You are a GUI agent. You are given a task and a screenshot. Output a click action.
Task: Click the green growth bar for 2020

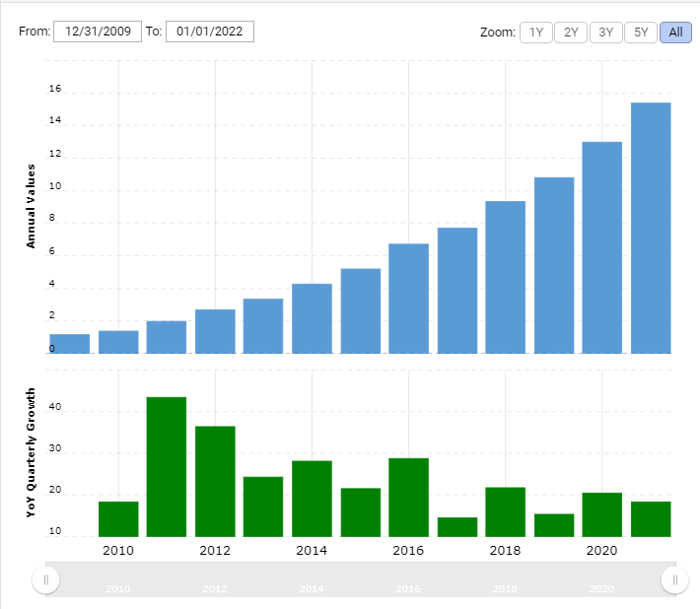coord(602,514)
